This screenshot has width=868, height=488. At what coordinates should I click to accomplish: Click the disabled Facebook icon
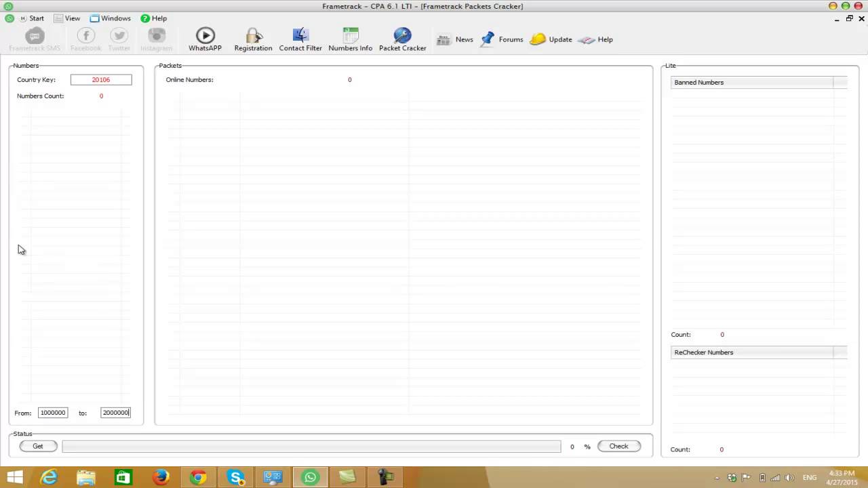pyautogui.click(x=85, y=39)
